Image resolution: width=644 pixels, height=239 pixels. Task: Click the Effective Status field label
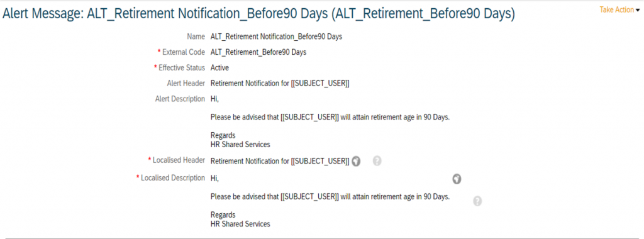[x=179, y=68]
